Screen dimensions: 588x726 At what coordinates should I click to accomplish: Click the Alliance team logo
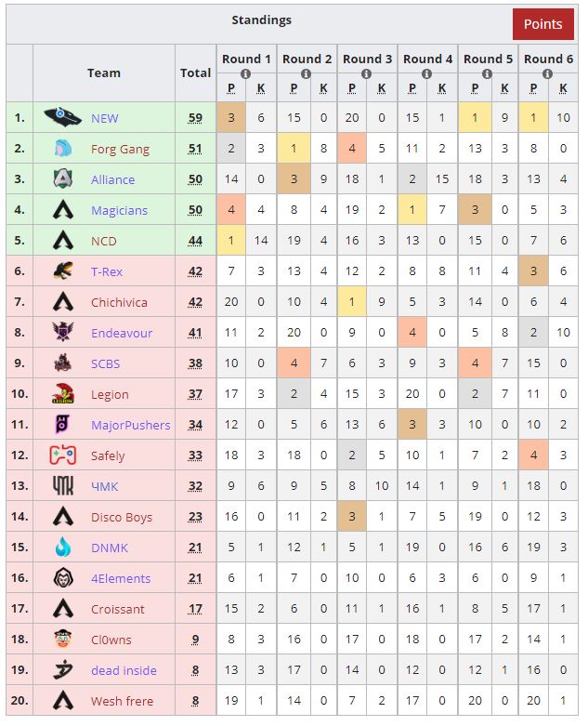(63, 179)
